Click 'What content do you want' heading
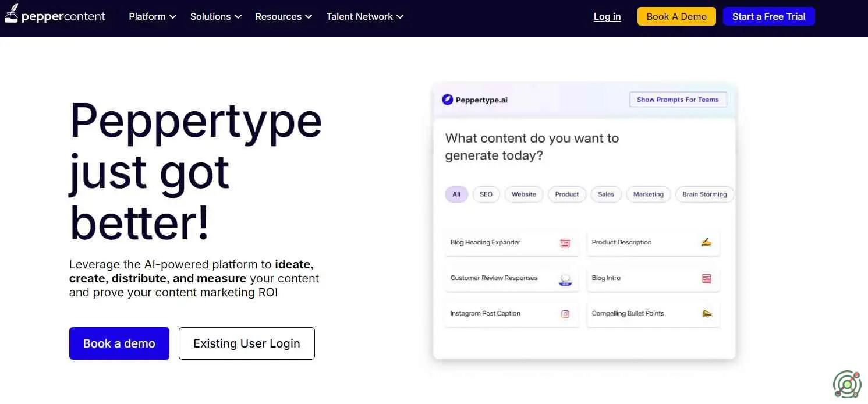 click(532, 147)
